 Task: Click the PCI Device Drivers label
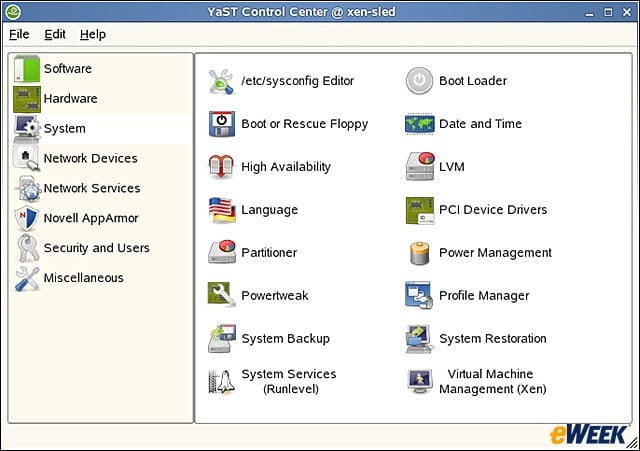493,210
